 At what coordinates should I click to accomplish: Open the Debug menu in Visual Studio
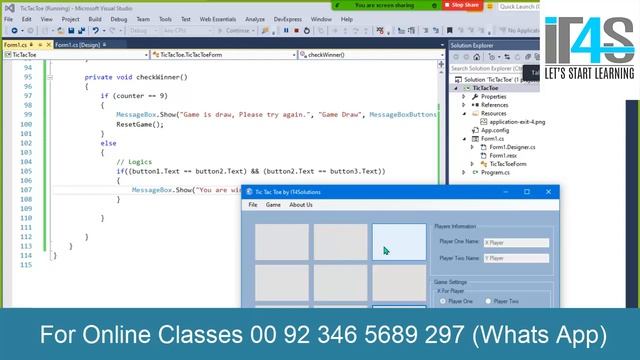tap(118, 19)
